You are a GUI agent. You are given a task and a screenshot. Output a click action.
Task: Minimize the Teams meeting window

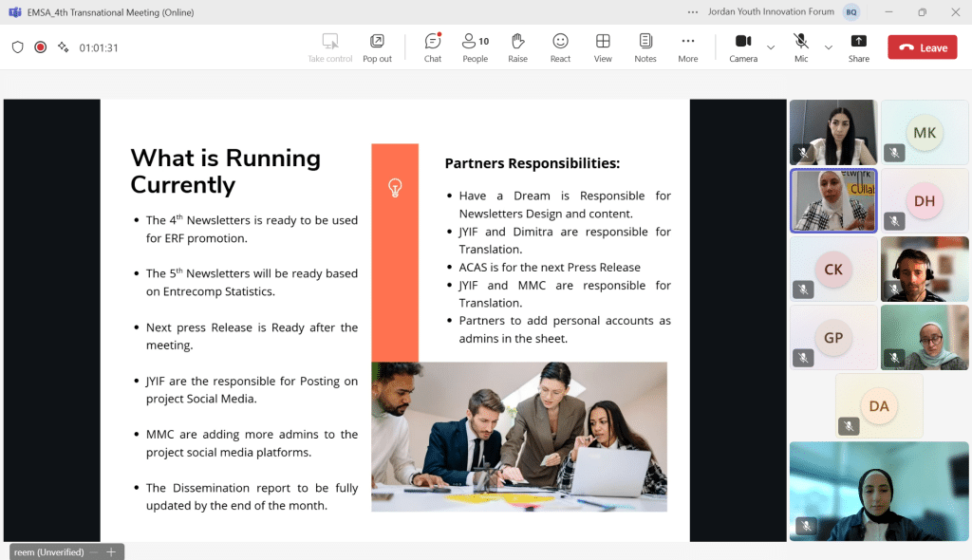click(888, 11)
